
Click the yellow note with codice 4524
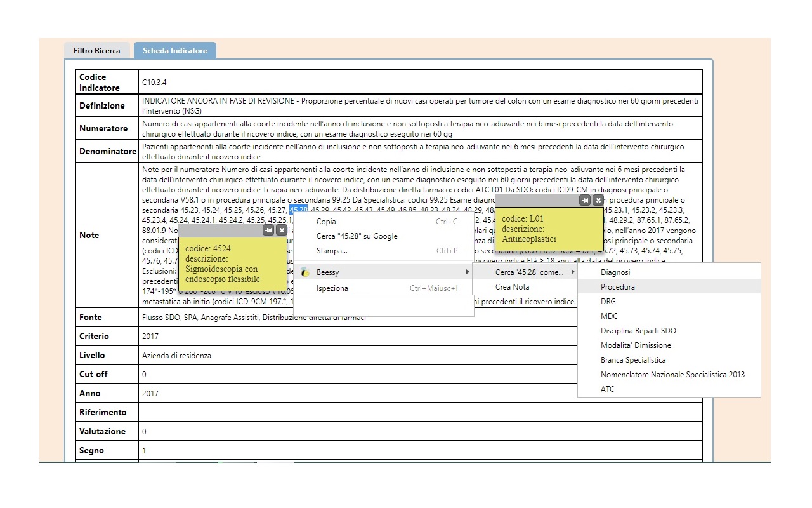coord(232,264)
